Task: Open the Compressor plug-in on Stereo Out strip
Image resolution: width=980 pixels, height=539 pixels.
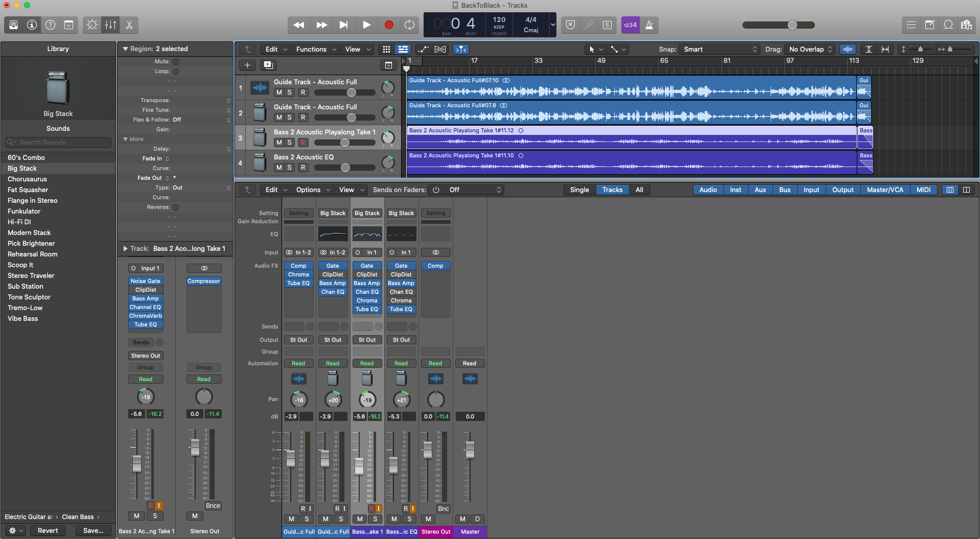Action: (x=204, y=281)
